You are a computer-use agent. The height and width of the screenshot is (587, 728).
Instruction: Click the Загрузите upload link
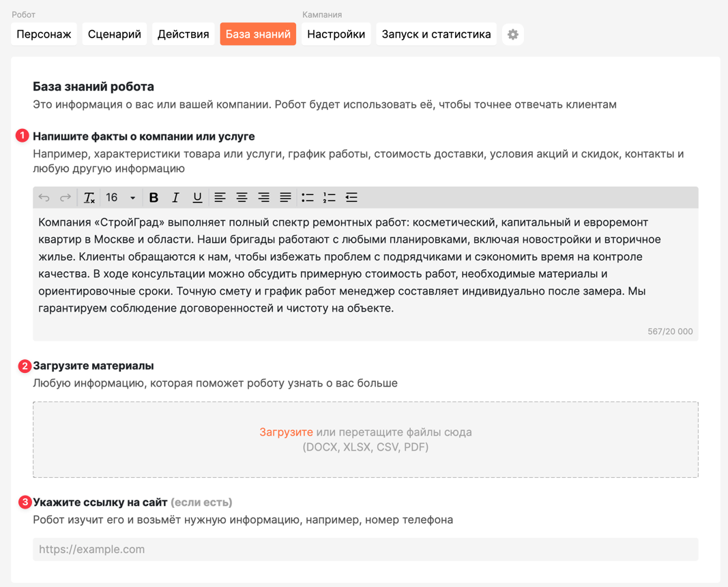286,432
